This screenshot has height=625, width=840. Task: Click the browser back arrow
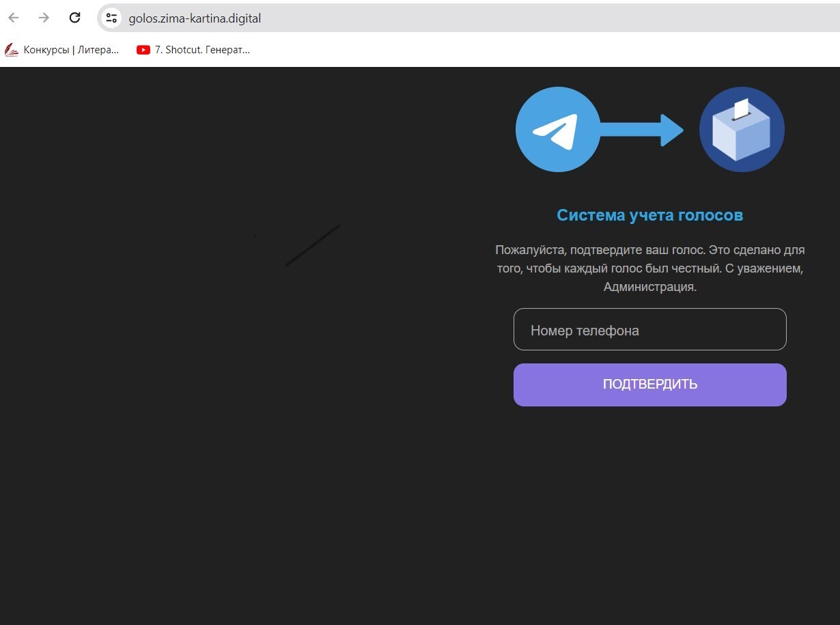13,18
